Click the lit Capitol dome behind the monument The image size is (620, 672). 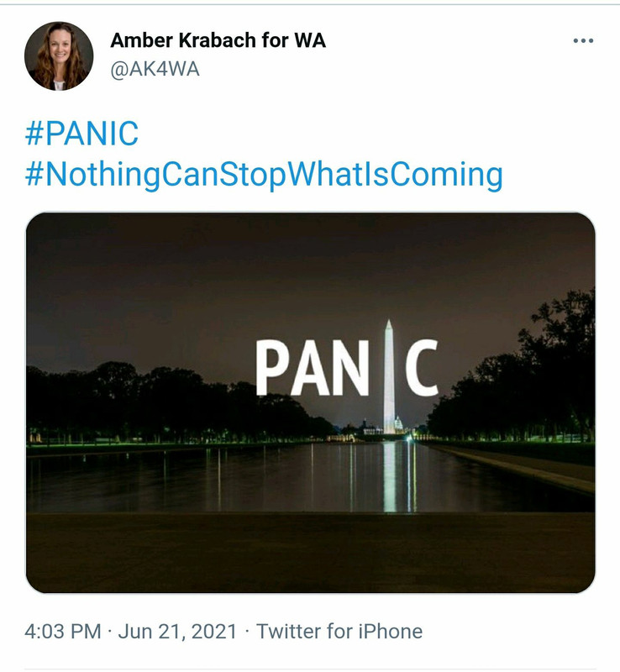(x=399, y=423)
